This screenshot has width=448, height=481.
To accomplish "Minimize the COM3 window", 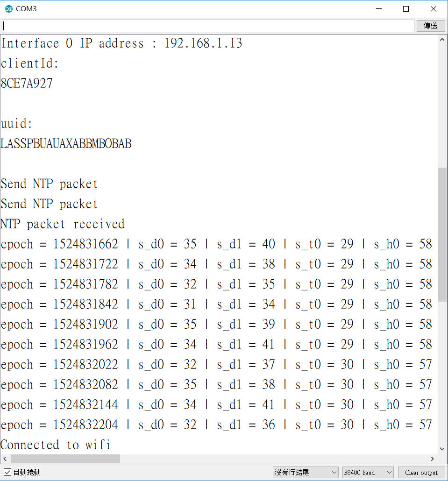I will click(x=379, y=9).
